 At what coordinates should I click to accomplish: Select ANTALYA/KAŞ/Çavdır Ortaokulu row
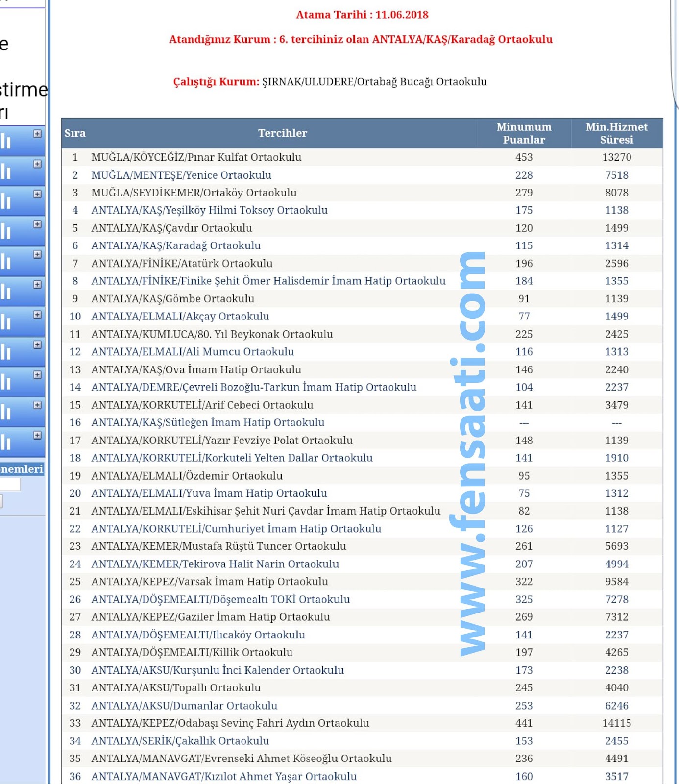coord(362,228)
